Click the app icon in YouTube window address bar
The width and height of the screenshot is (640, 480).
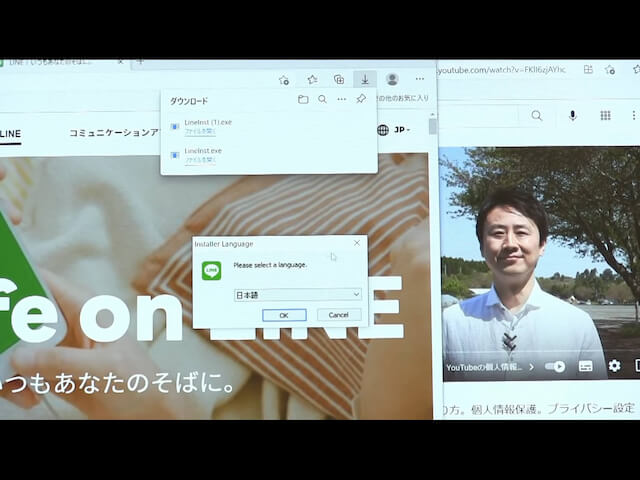(x=588, y=69)
